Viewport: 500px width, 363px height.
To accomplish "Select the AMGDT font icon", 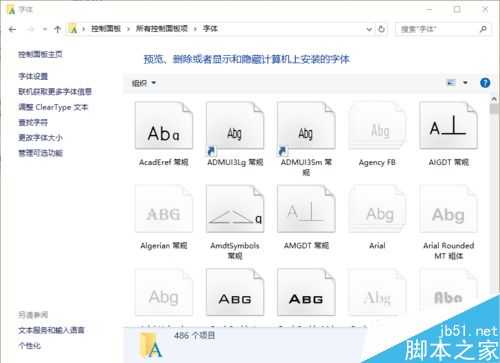I will pyautogui.click(x=306, y=209).
